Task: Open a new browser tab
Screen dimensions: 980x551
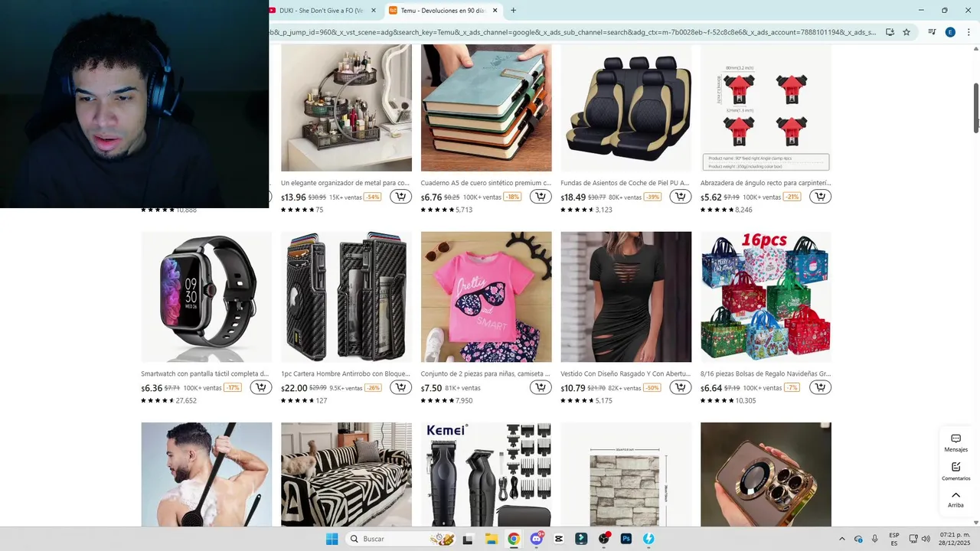Action: (x=513, y=11)
